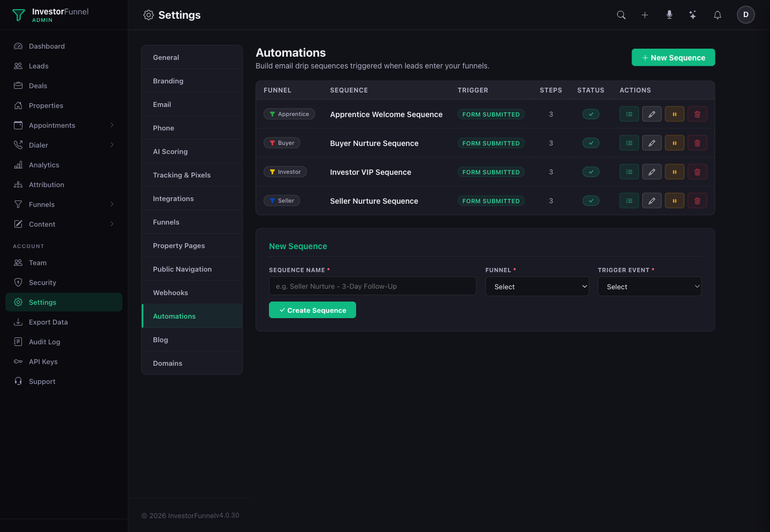Viewport: 770px width, 532px height.
Task: Open Webhooks settings tab
Action: click(192, 292)
